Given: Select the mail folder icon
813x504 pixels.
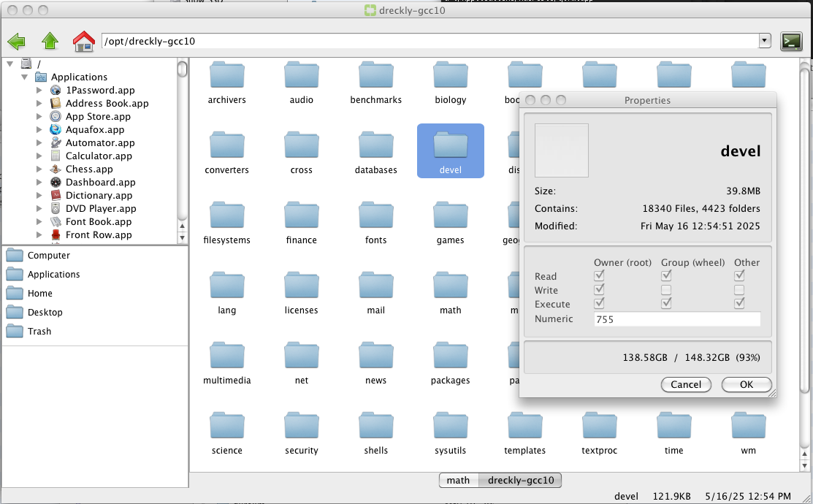Looking at the screenshot, I should 376,285.
